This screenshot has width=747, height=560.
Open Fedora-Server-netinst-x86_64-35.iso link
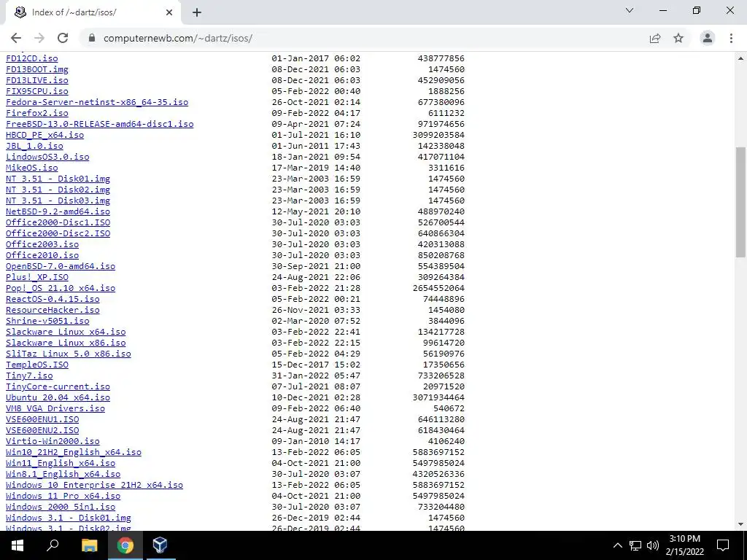97,102
